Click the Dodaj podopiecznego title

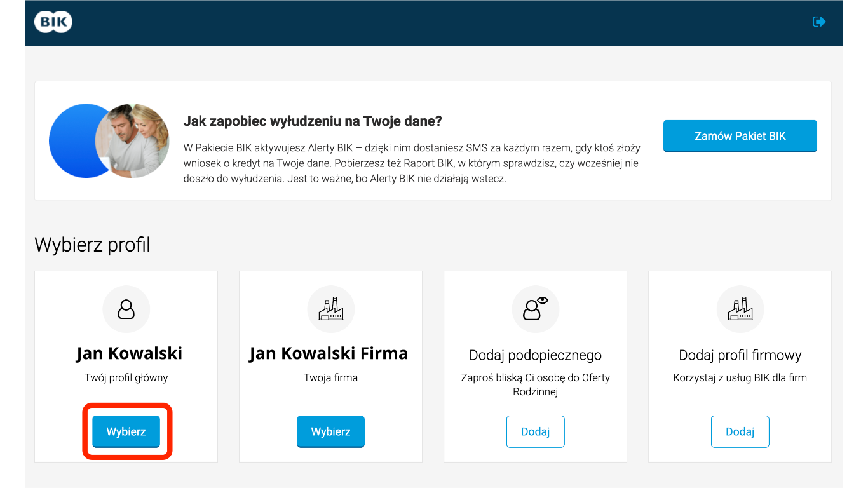coord(536,355)
